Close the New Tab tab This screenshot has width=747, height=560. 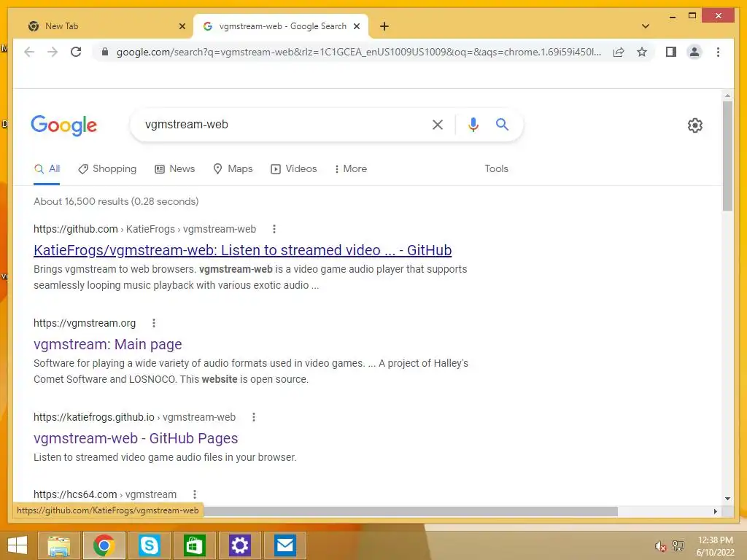click(182, 26)
